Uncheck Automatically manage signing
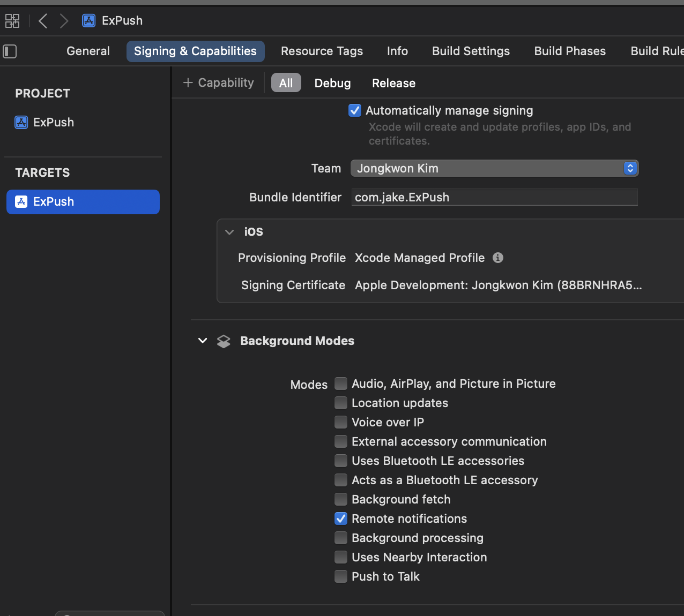This screenshot has height=616, width=684. click(355, 110)
